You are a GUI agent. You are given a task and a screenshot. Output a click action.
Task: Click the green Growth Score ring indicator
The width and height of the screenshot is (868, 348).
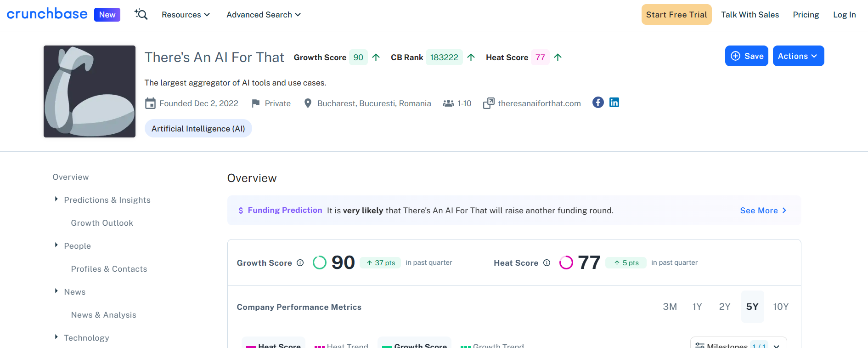coord(320,262)
